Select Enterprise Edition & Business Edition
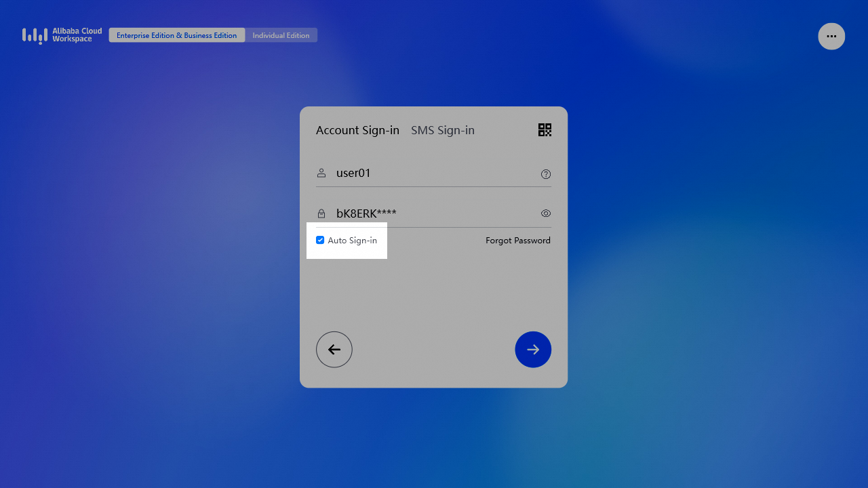 [177, 35]
